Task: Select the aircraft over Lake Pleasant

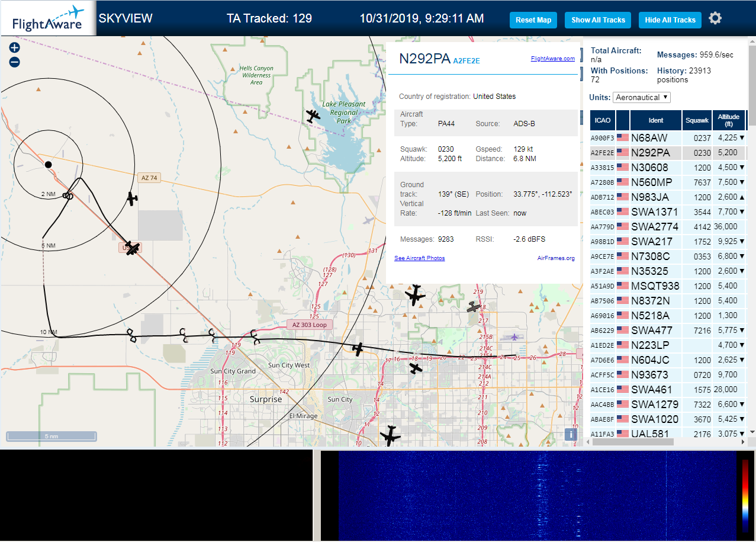Action: tap(313, 116)
